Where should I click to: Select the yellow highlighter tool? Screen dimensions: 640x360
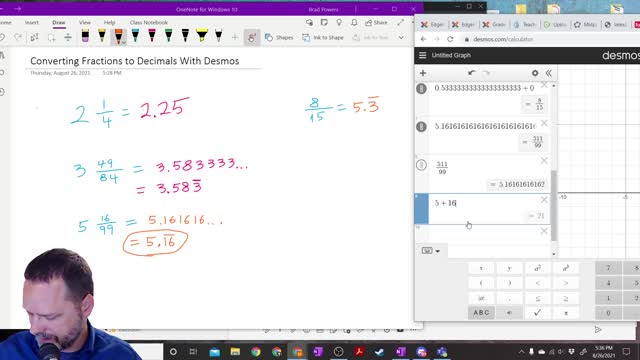coord(202,36)
